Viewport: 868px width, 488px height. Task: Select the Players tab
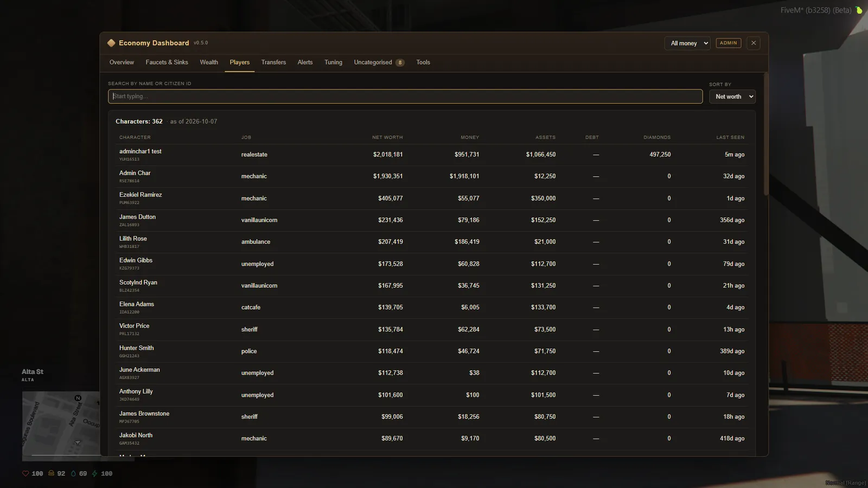click(240, 62)
